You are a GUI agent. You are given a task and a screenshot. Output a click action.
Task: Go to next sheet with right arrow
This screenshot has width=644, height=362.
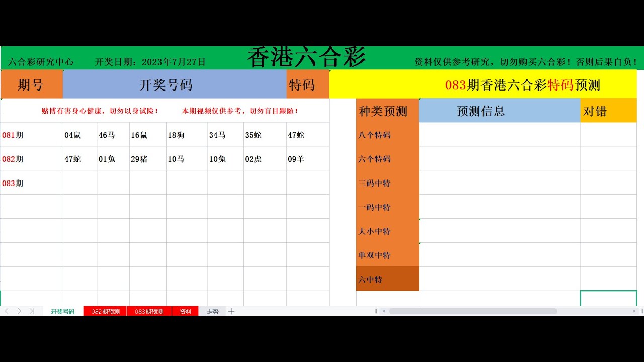click(x=19, y=311)
